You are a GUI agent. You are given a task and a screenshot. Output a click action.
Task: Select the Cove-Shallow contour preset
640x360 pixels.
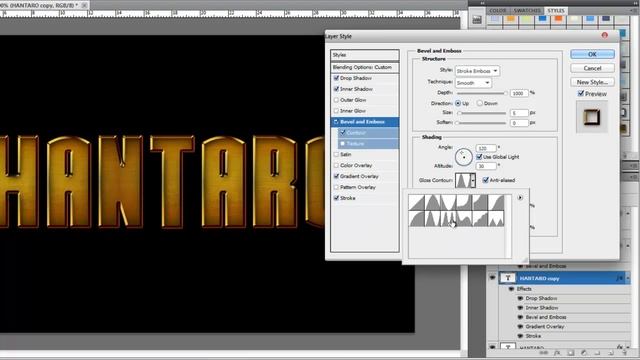pos(480,202)
